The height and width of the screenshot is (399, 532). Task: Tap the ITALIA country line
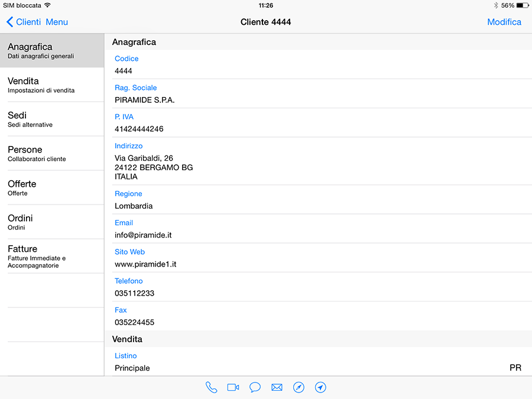coord(126,177)
